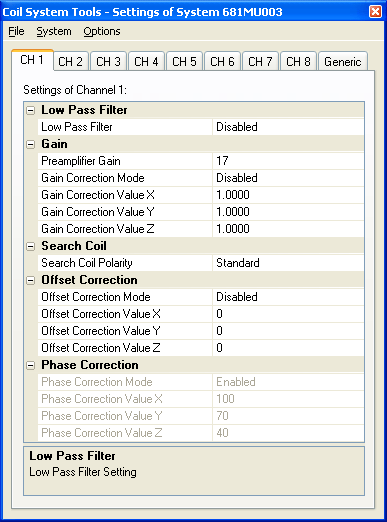The height and width of the screenshot is (522, 387).
Task: Click the Settings of Channel 1 label
Action: pyautogui.click(x=75, y=90)
